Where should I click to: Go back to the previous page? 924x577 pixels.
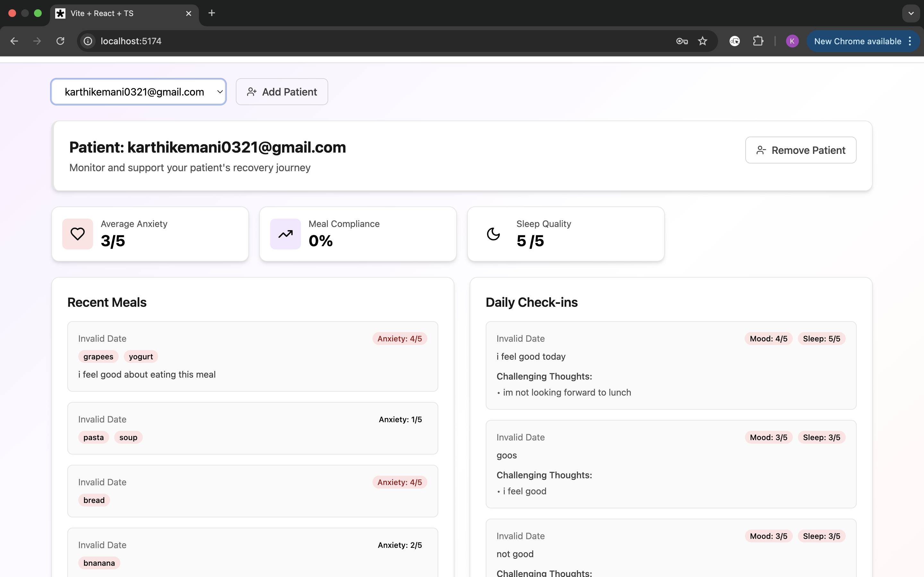point(14,41)
